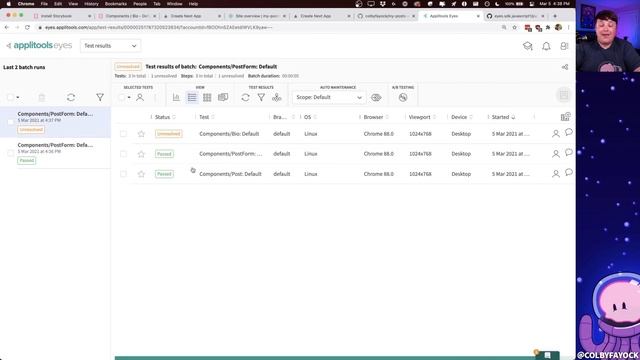Assign selected tests using person icon
Image resolution: width=640 pixels, height=360 pixels.
140,97
